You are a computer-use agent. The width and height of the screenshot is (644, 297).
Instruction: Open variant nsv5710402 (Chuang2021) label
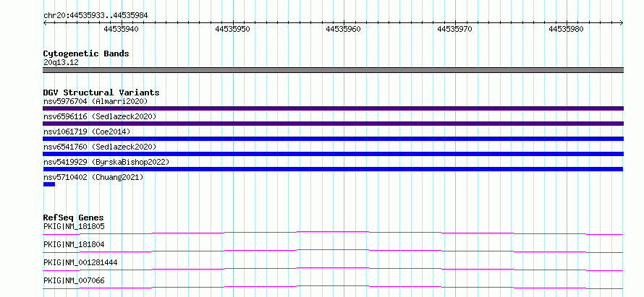coord(93,177)
